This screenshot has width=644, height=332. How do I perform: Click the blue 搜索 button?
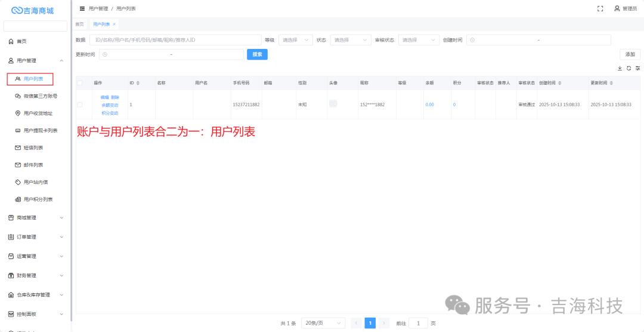257,54
